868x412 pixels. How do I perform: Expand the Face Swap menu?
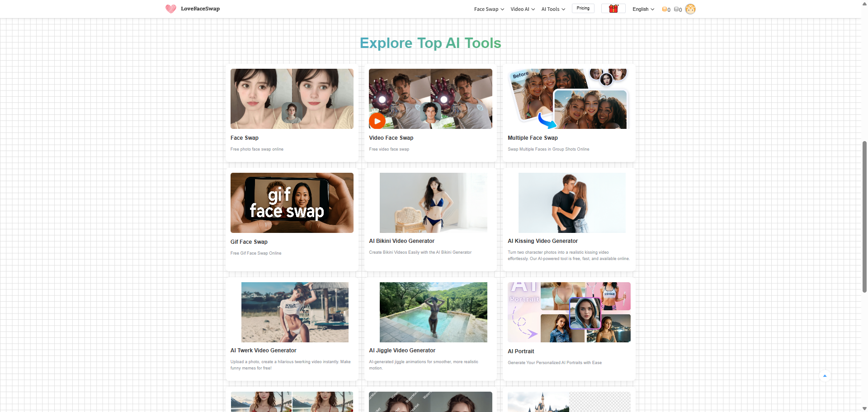click(x=489, y=9)
